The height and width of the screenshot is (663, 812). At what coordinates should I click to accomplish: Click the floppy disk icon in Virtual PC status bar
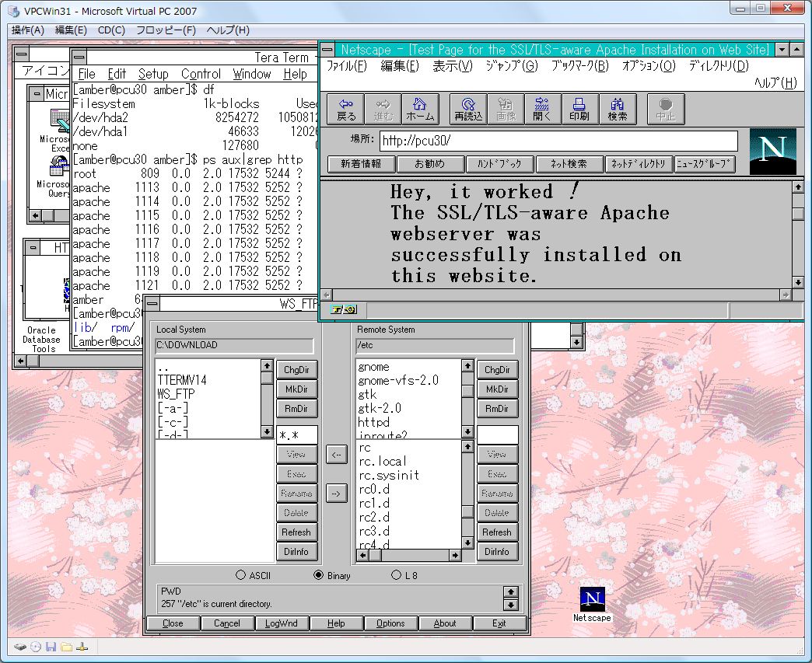click(x=51, y=647)
